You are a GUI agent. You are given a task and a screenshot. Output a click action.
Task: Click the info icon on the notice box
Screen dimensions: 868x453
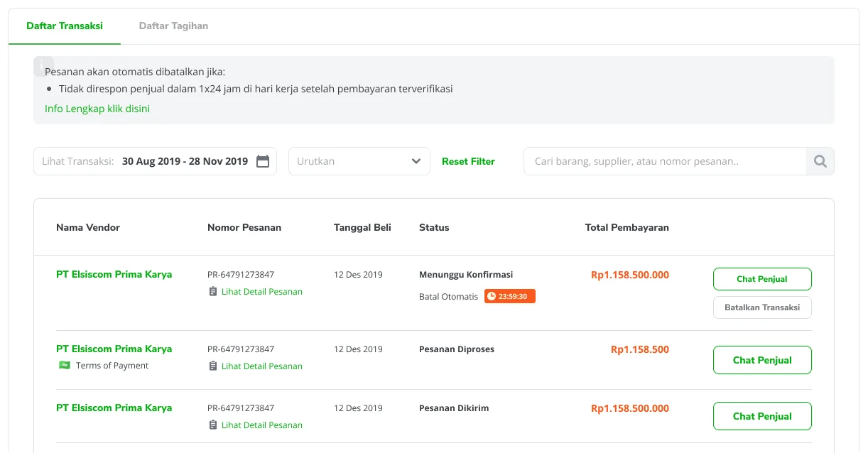tap(43, 66)
